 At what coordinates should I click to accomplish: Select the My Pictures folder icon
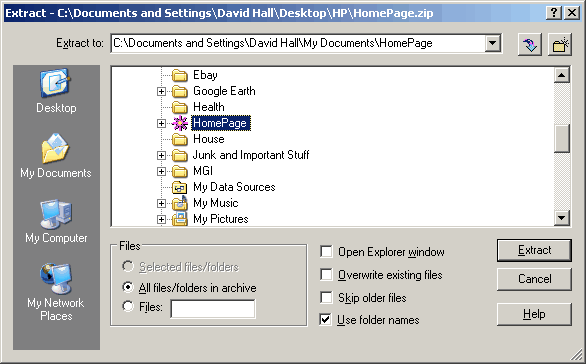click(x=180, y=219)
